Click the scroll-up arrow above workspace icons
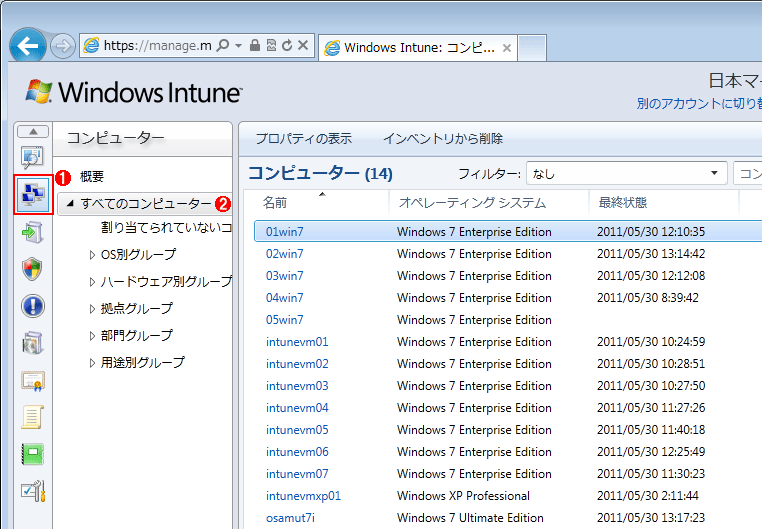The image size is (762, 529). click(x=33, y=132)
